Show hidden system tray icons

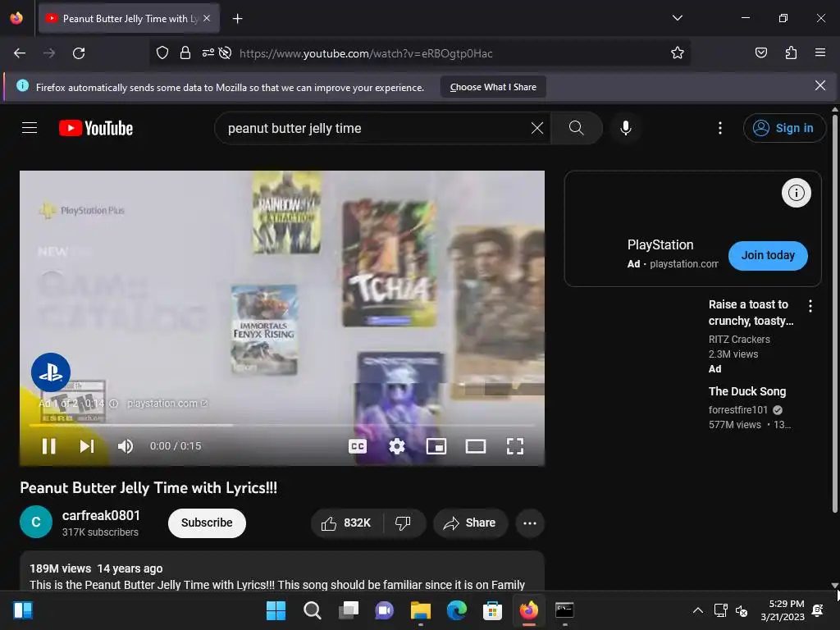[697, 610]
